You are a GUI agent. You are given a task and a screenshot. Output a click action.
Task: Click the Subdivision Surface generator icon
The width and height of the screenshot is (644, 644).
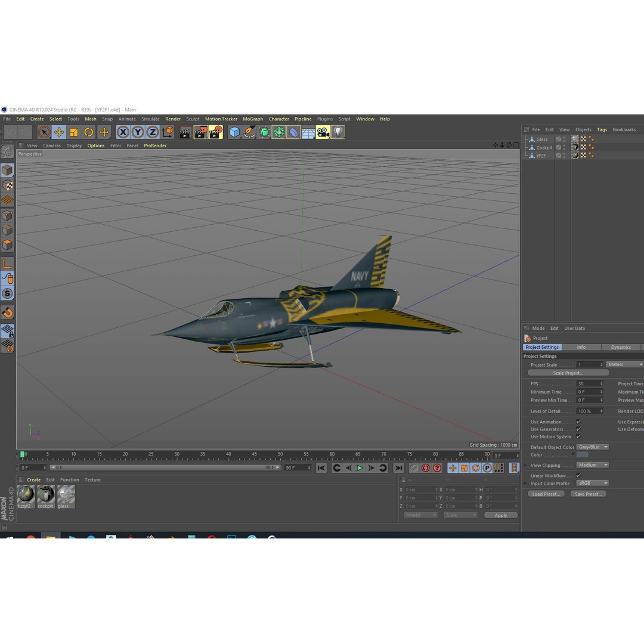pos(264,132)
